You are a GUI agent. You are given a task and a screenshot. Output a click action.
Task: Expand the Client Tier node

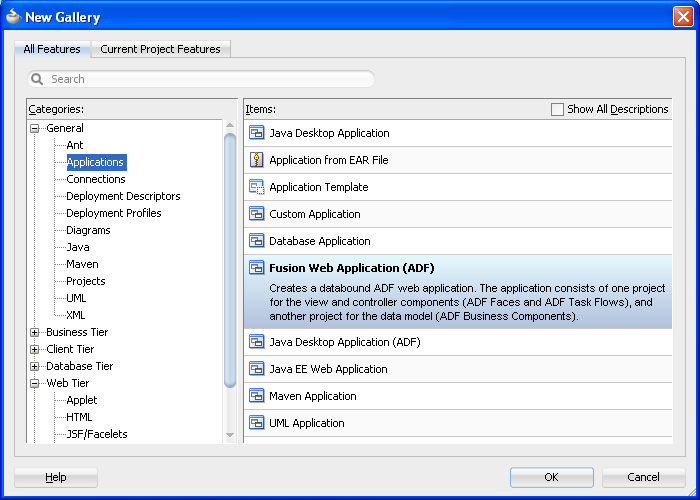[x=34, y=349]
